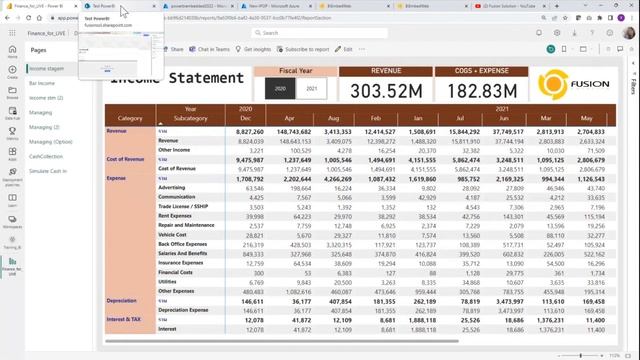The height and width of the screenshot is (360, 640).
Task: Open the Training_B workspace icon
Action: pos(12,242)
